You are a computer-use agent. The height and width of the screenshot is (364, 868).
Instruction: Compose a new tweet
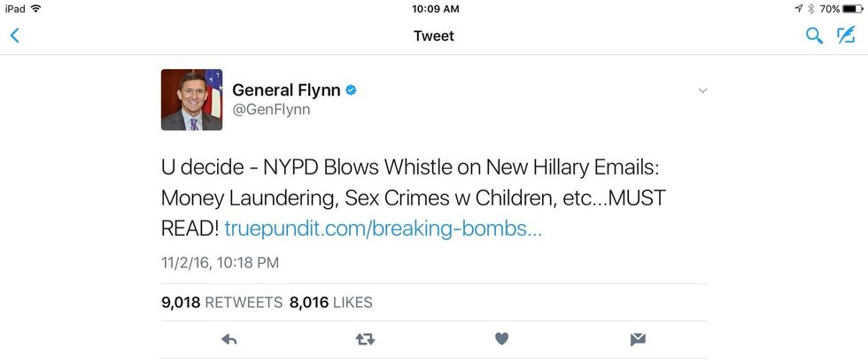[847, 36]
